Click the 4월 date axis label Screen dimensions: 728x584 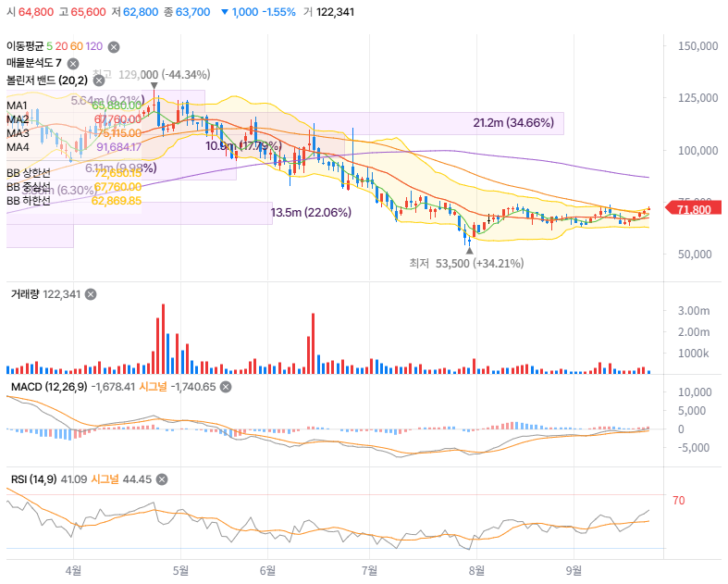[x=73, y=570]
